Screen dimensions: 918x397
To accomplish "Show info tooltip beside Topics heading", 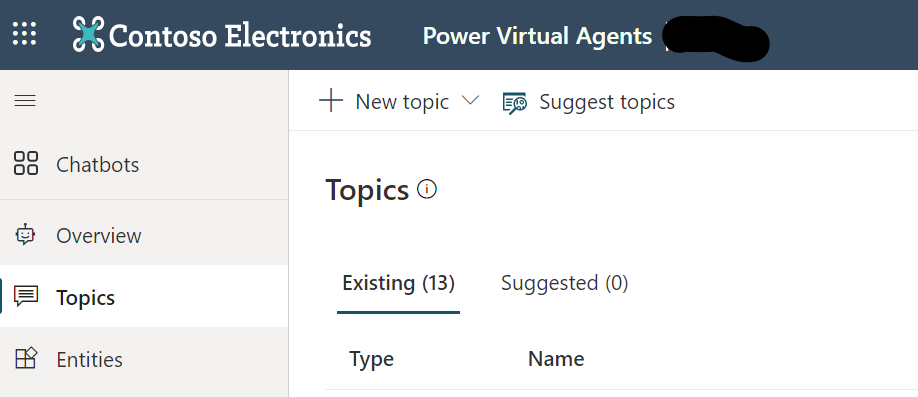I will [x=427, y=189].
